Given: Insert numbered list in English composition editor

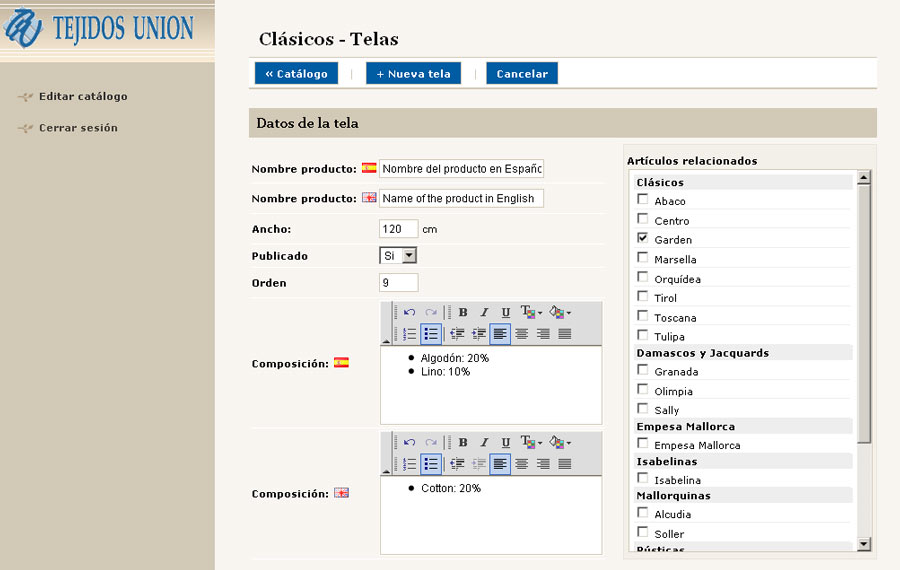Looking at the screenshot, I should tap(409, 464).
